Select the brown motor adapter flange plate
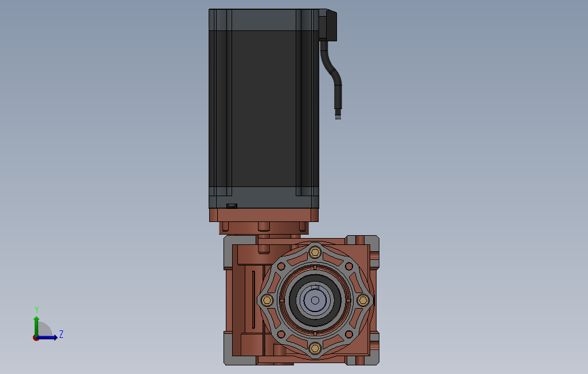The height and width of the screenshot is (374, 588). tap(264, 215)
